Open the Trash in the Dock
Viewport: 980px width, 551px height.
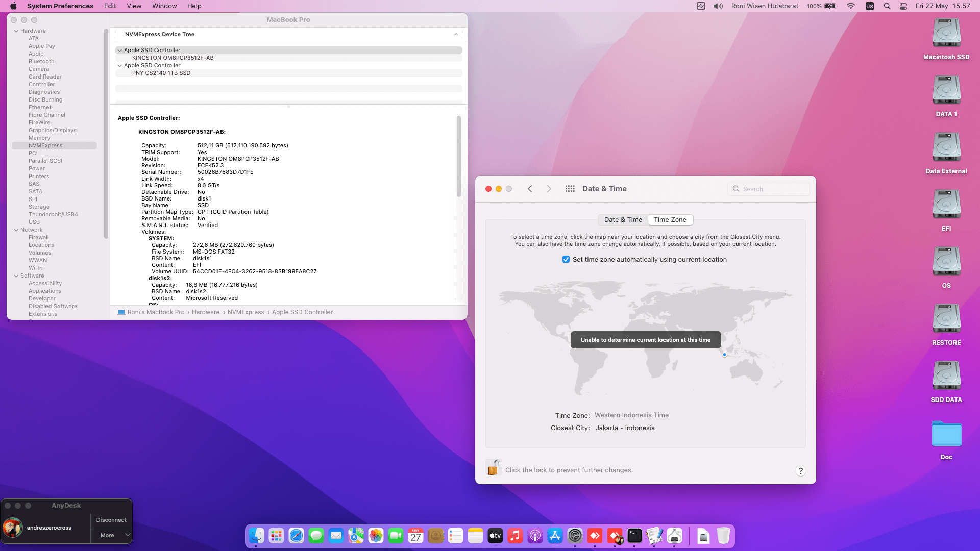[x=723, y=536]
